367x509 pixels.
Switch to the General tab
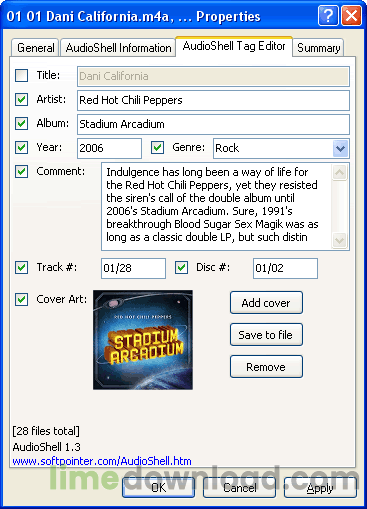point(35,48)
